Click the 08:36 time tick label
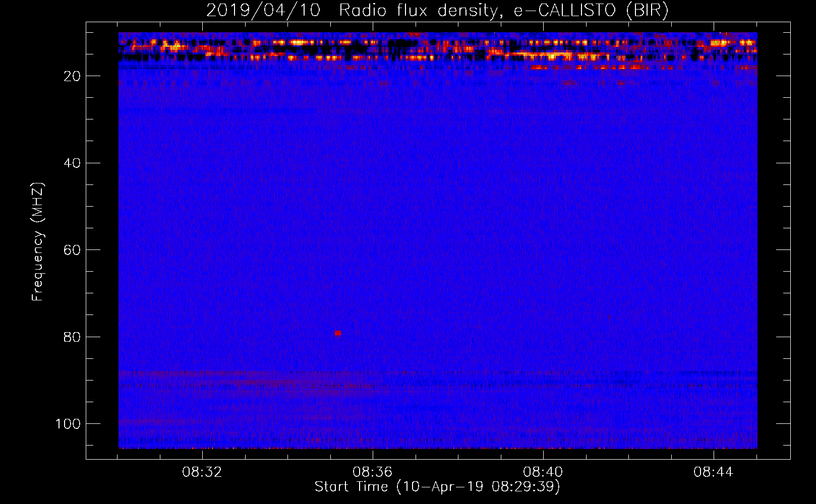 pos(373,472)
